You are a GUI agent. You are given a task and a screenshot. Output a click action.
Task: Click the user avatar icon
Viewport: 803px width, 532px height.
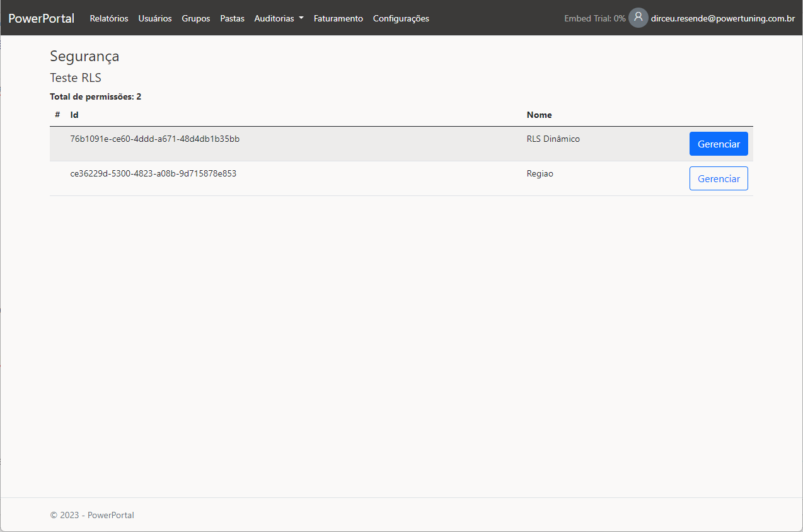click(x=638, y=18)
